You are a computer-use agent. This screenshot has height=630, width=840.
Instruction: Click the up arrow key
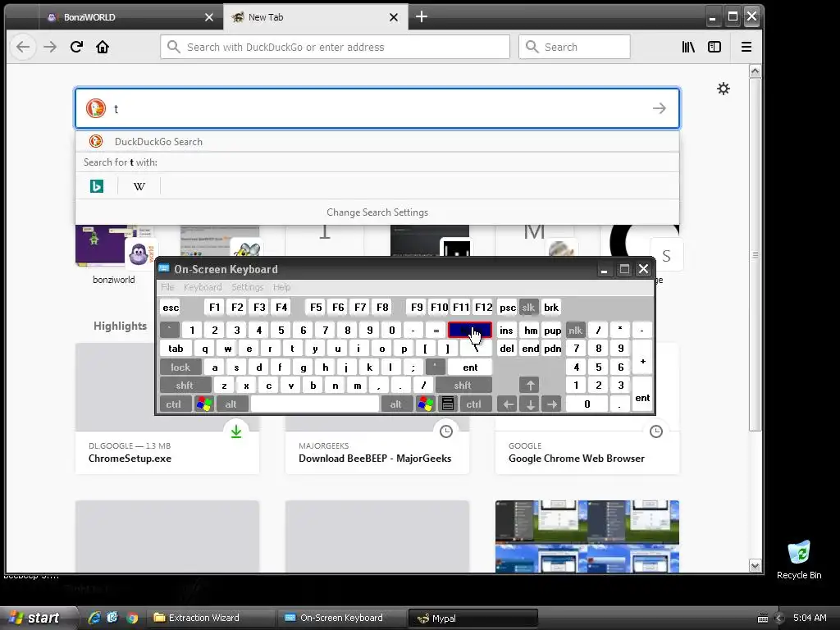click(530, 386)
